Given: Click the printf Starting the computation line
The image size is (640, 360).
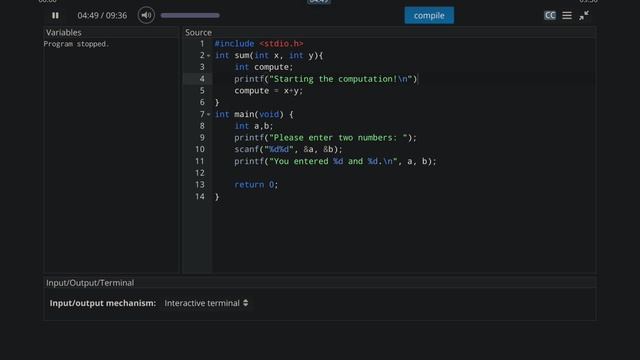Looking at the screenshot, I should 326,79.
